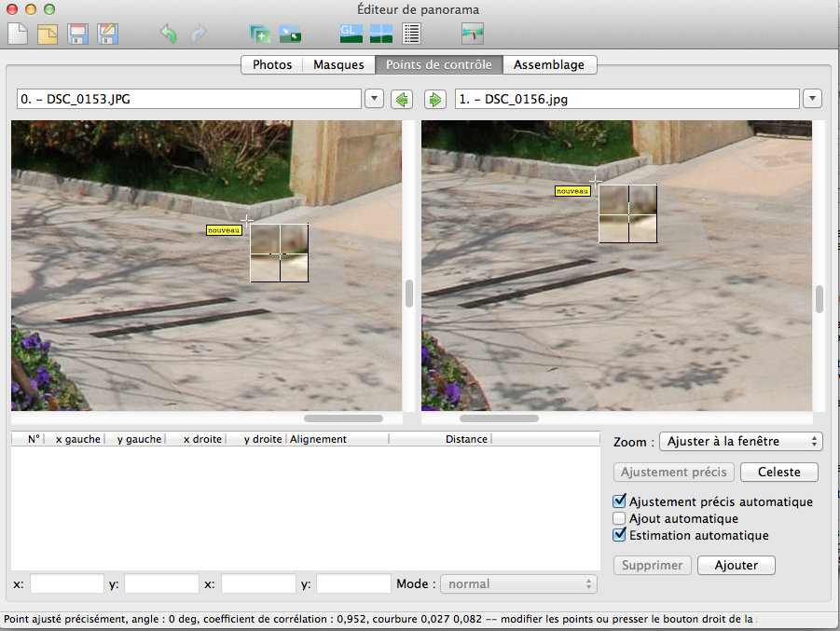840x631 pixels.
Task: Go to previous image pair with left green arrow
Action: (x=401, y=99)
